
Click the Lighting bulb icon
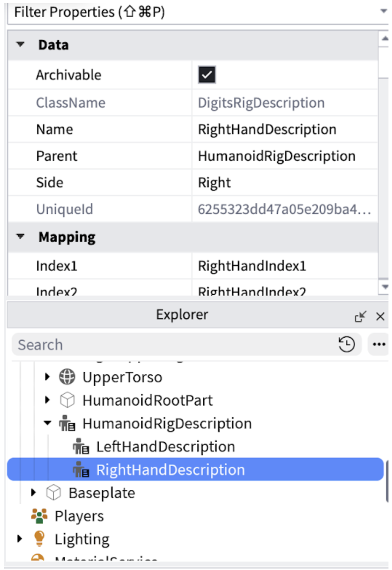coord(39,539)
